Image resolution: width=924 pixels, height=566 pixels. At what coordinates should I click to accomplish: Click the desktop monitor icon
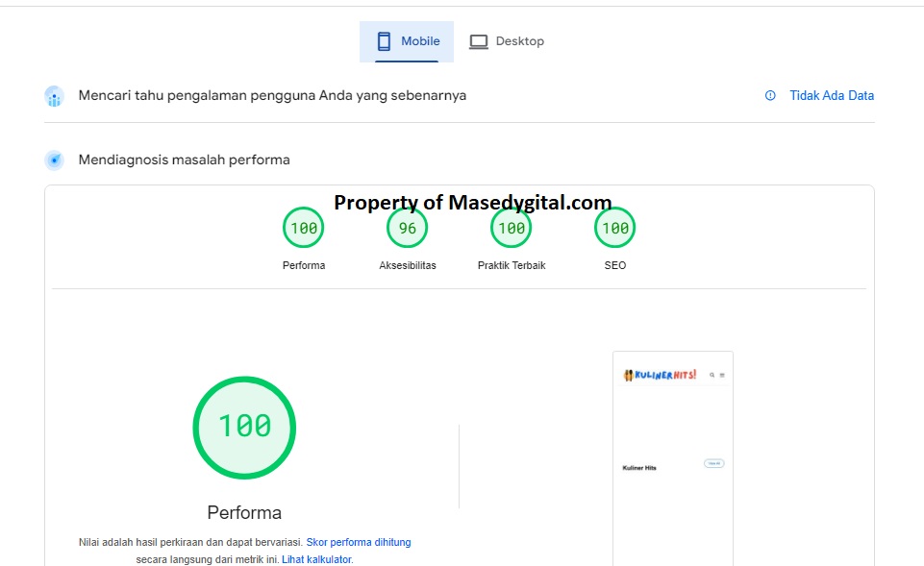(479, 42)
